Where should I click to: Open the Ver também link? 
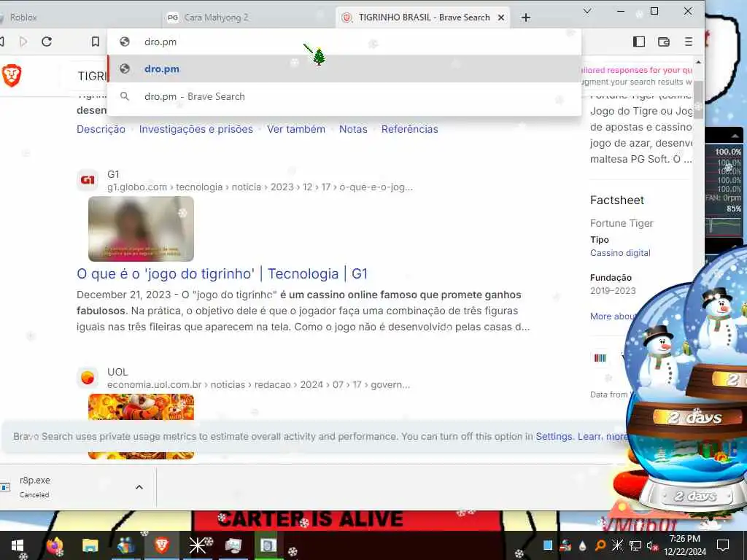(296, 129)
